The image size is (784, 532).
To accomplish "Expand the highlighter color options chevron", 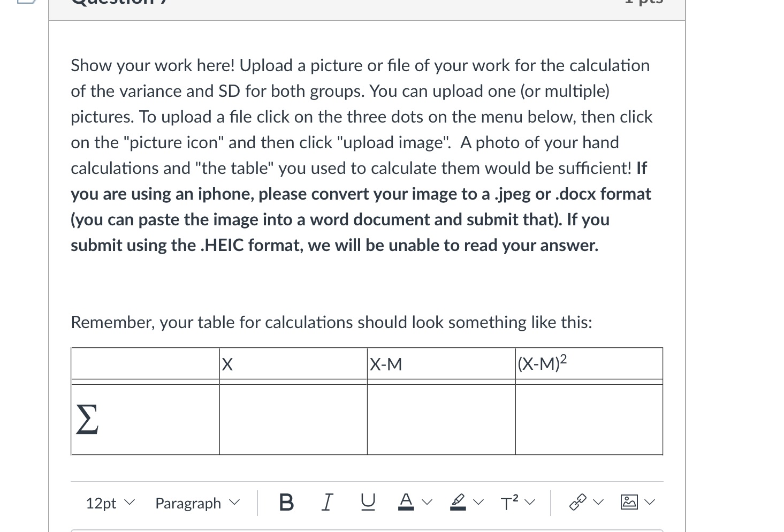I will [478, 502].
